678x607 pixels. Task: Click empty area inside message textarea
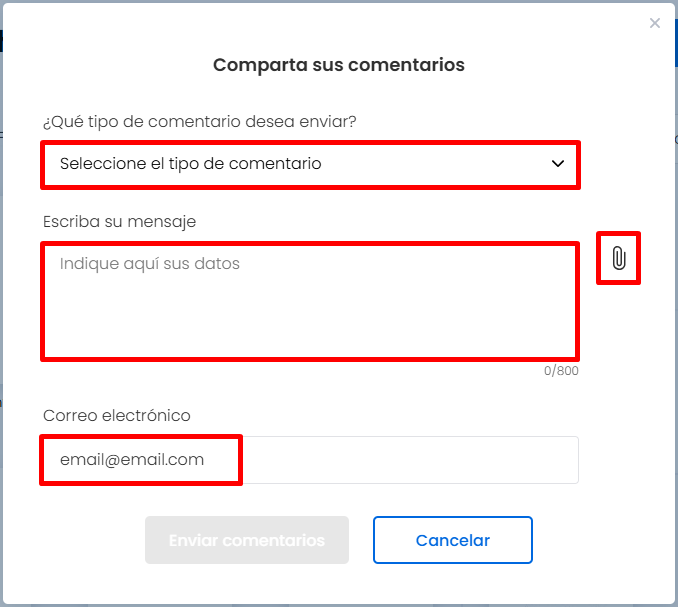(x=310, y=316)
